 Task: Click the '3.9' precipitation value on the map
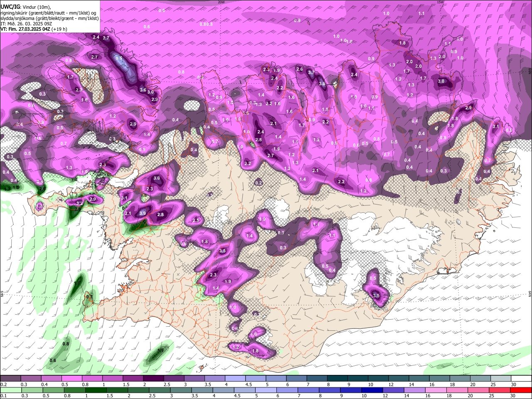coord(143,213)
